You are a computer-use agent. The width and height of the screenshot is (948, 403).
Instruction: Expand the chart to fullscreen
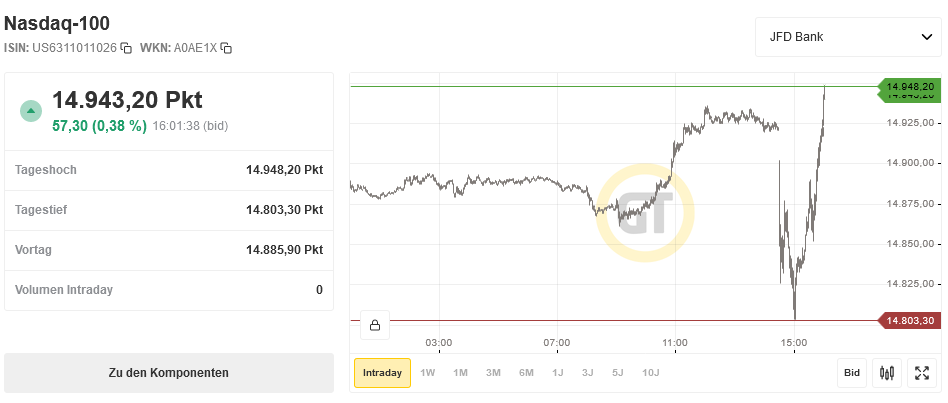922,373
